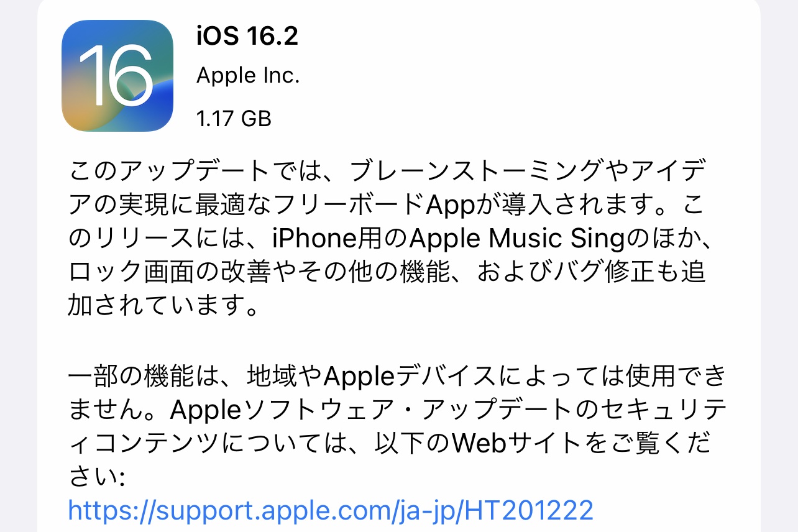Select the Appleソフトウェア・アップデート phrase
Viewport: 798px width, 532px height.
(x=370, y=410)
